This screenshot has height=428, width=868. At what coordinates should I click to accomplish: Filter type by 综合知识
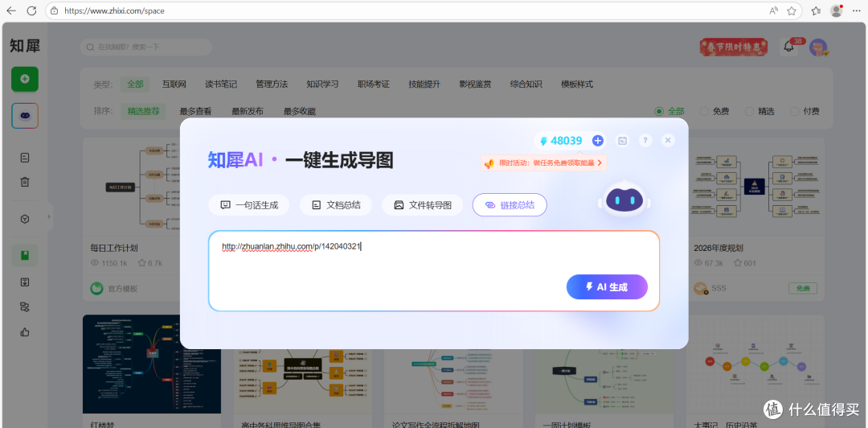pyautogui.click(x=526, y=84)
